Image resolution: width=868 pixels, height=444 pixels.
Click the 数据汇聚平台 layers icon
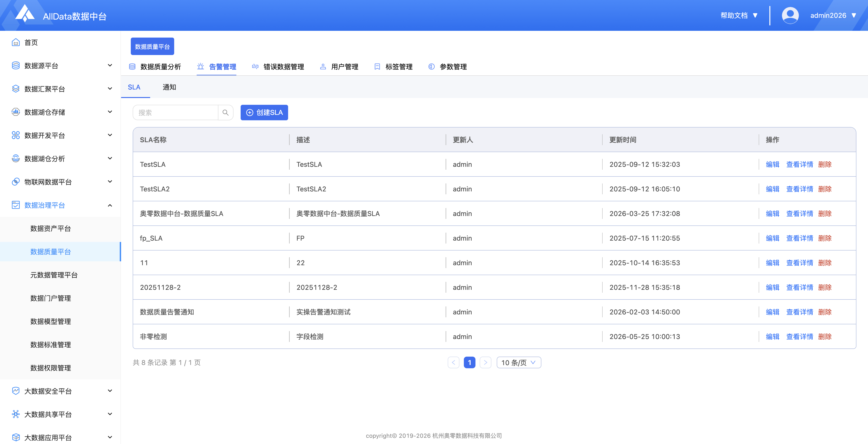pos(15,89)
